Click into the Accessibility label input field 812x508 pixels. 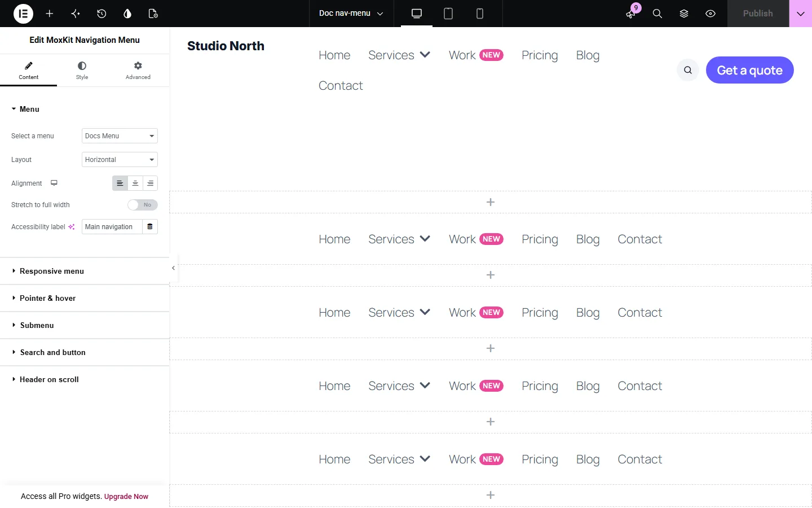112,227
